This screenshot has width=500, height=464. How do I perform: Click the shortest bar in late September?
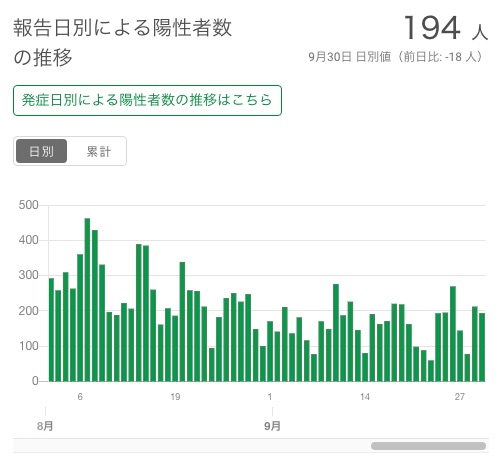[x=431, y=371]
